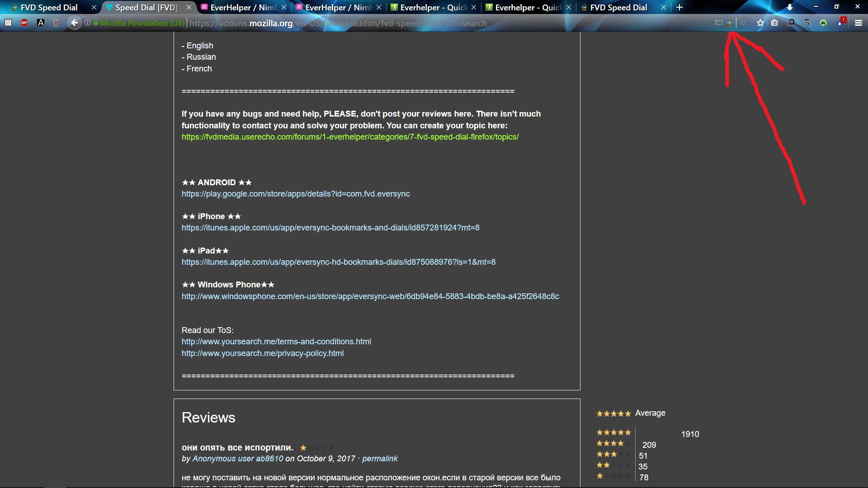Image resolution: width=868 pixels, height=488 pixels.
Task: Switch to first EverHelper / Nimbus tab
Action: pyautogui.click(x=243, y=7)
